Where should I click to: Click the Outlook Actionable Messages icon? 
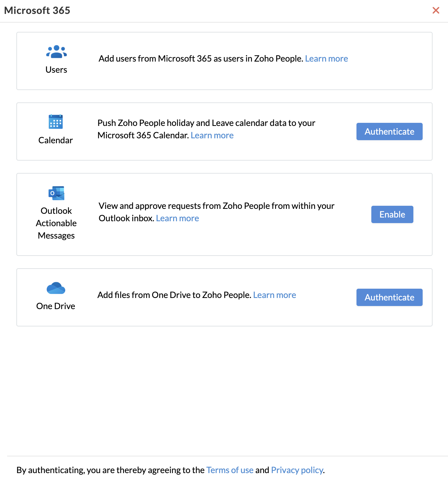[x=56, y=193]
